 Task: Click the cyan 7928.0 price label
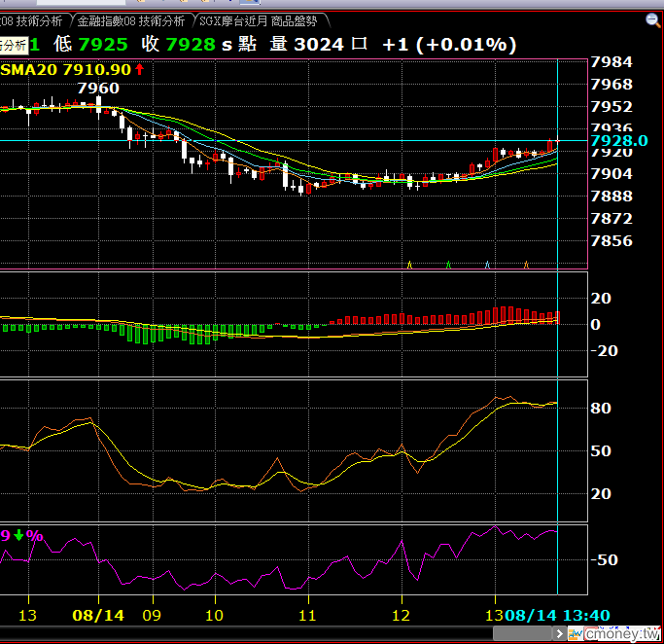pyautogui.click(x=619, y=141)
